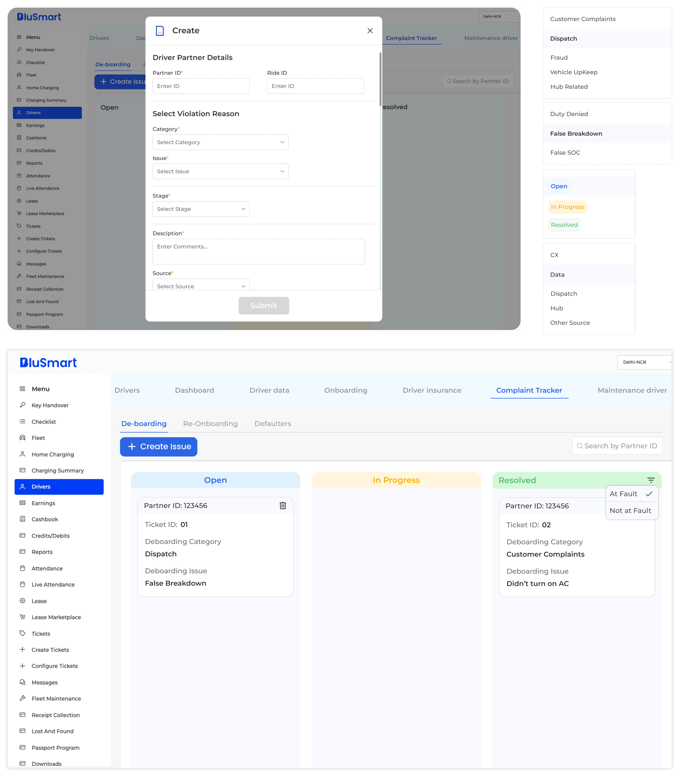Image resolution: width=684 pixels, height=784 pixels.
Task: Delete the Ticket ID 01 card with trash icon
Action: click(283, 506)
